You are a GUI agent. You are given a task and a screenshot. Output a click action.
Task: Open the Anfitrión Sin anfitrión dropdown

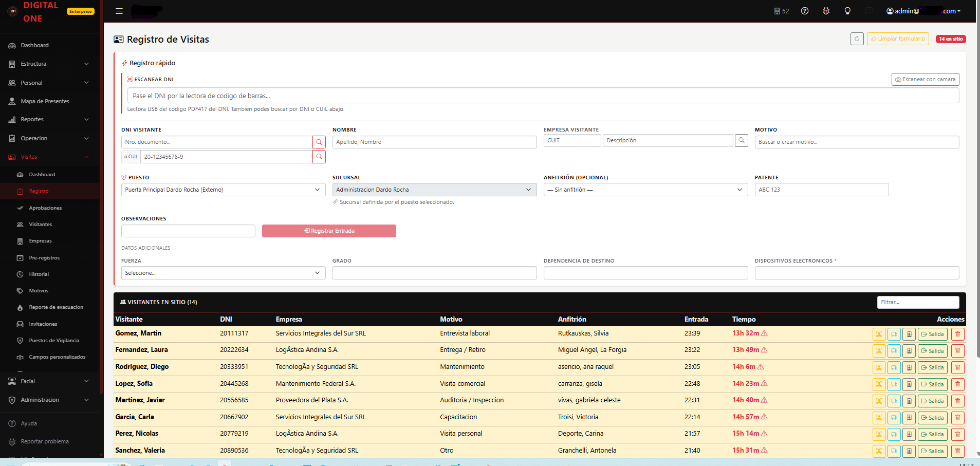[645, 190]
